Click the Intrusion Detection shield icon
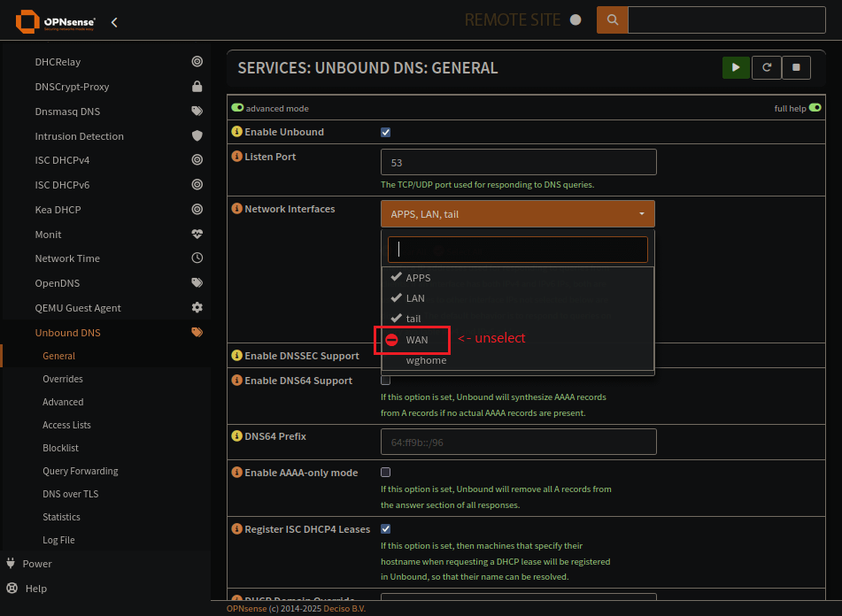The height and width of the screenshot is (616, 842). 197,135
